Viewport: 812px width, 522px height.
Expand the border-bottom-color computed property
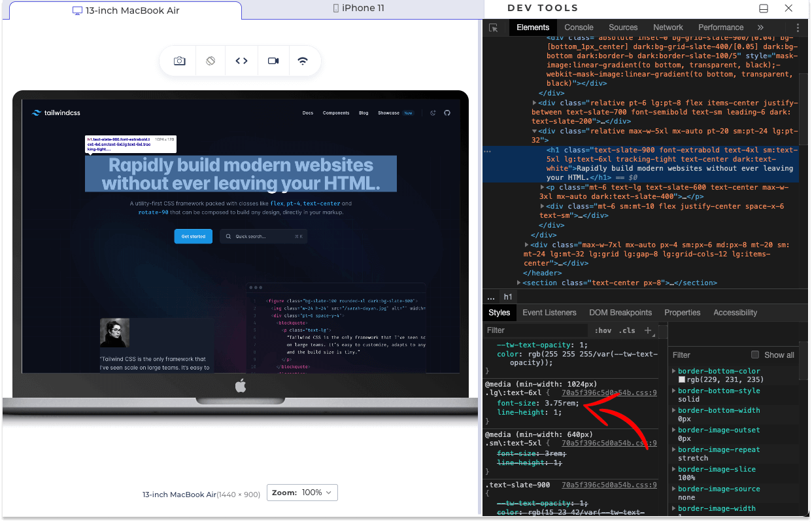click(x=674, y=371)
